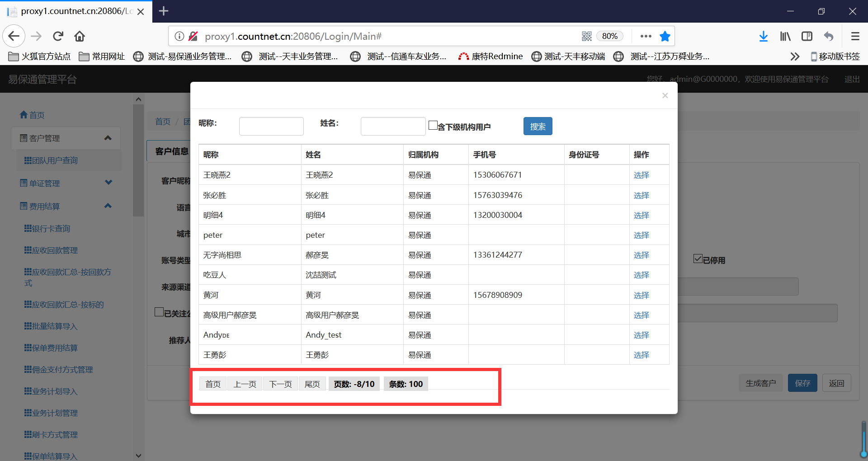868x461 pixels.
Task: Click the 昵称 search input field
Action: [x=271, y=126]
